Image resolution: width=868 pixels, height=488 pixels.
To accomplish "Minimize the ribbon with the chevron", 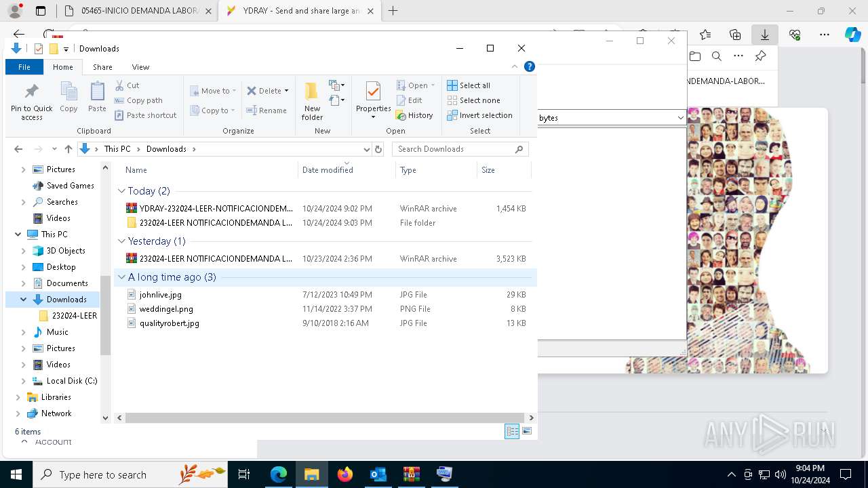I will coord(515,66).
